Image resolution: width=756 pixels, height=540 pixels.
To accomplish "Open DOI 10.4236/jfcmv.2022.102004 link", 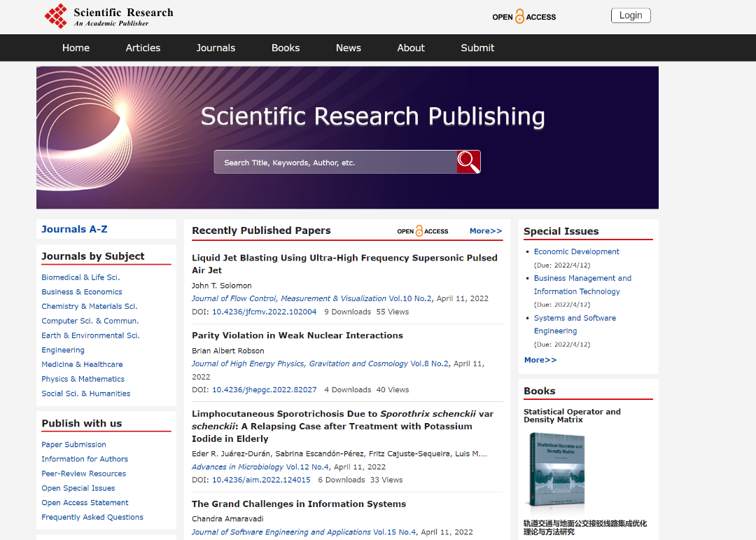I will click(264, 312).
